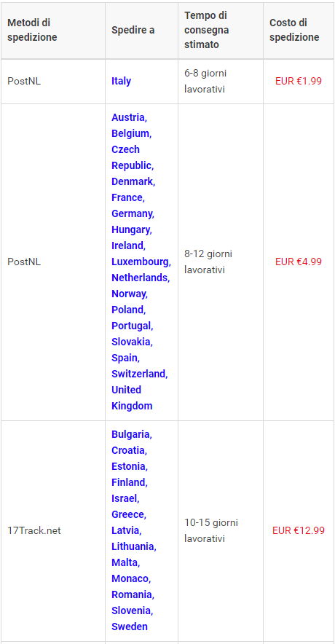
Task: Open the Switzerland link
Action: coord(138,374)
